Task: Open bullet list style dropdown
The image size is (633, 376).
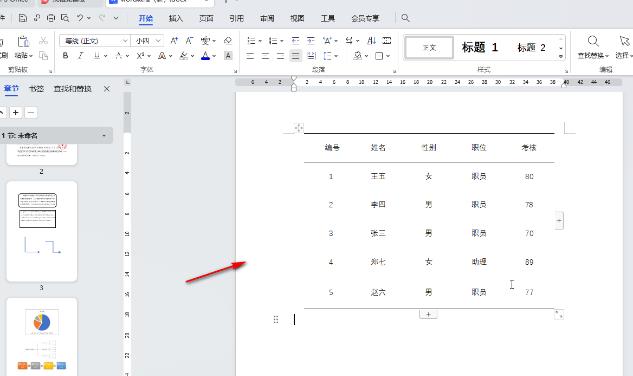Action: 260,41
